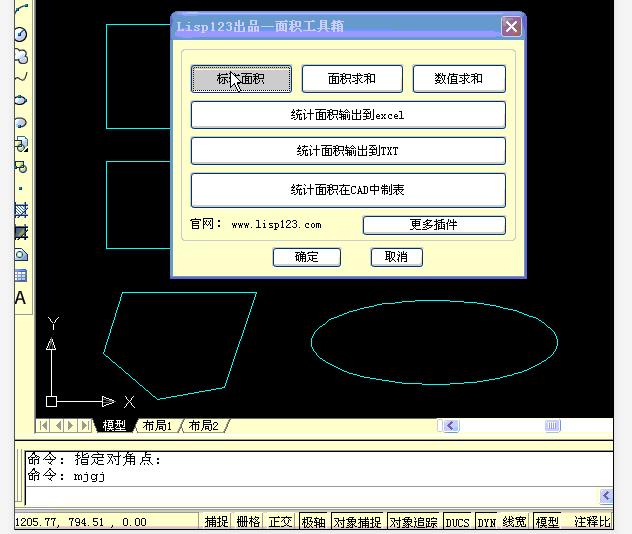Viewport: 632px width, 534px height.
Task: Toggle DUCS dynamic UCS
Action: (457, 522)
